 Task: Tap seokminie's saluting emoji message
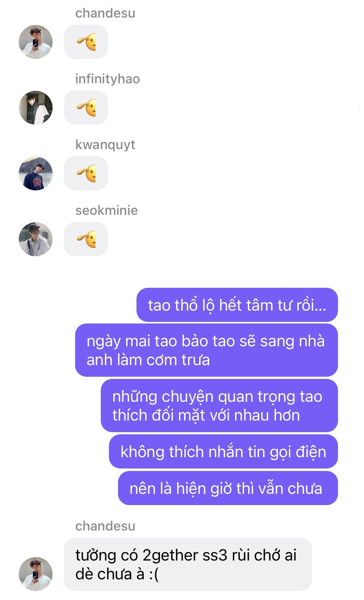tap(86, 239)
